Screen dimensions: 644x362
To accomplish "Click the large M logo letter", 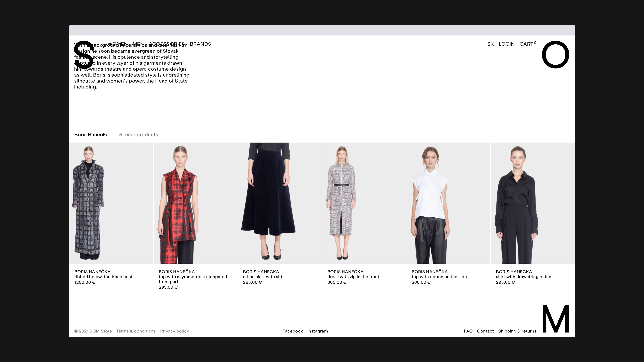I will tap(555, 319).
